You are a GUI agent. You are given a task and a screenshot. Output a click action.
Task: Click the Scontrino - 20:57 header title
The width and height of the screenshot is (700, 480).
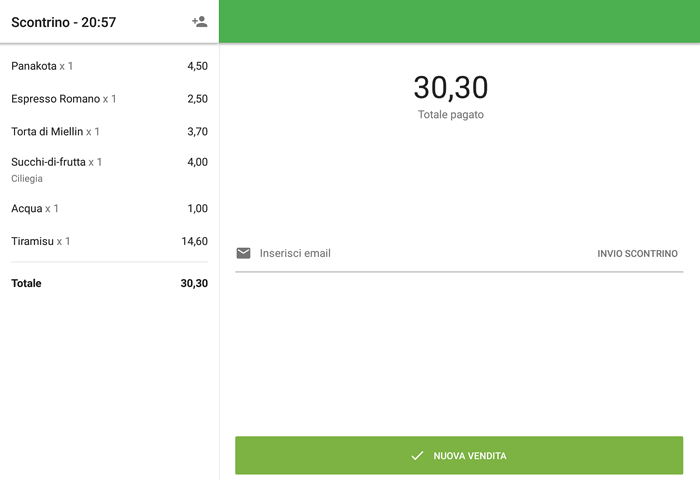(64, 22)
